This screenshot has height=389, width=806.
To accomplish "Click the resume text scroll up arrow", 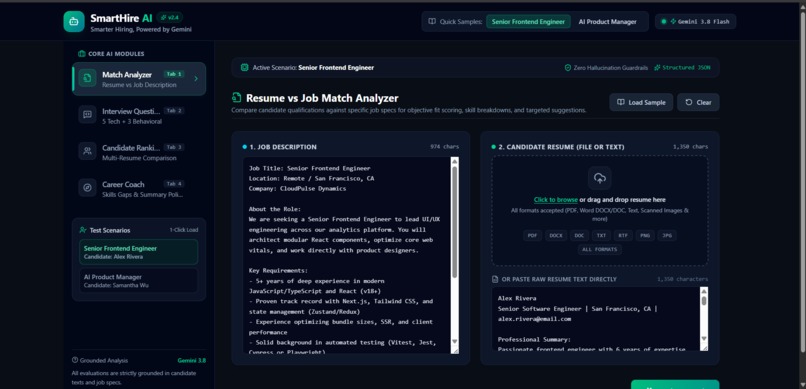I will click(704, 291).
